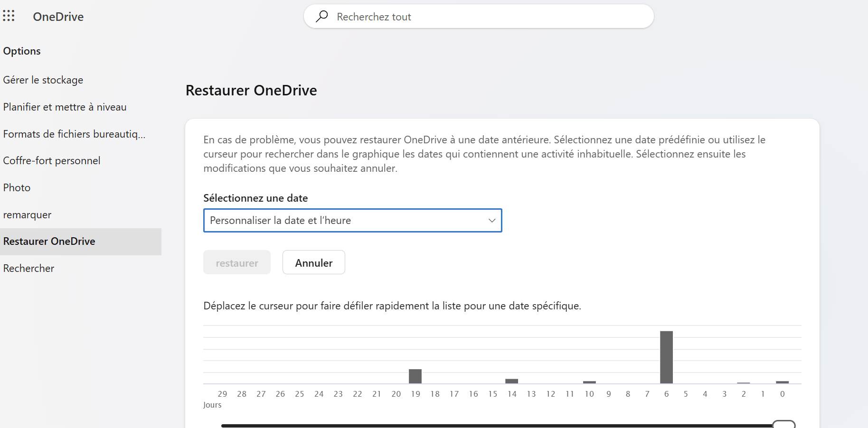Viewport: 868px width, 428px height.
Task: Click the day slider handle
Action: 783,424
